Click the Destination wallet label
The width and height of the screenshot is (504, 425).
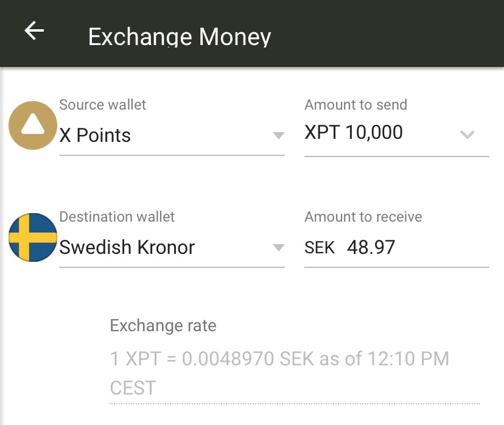coord(117,217)
